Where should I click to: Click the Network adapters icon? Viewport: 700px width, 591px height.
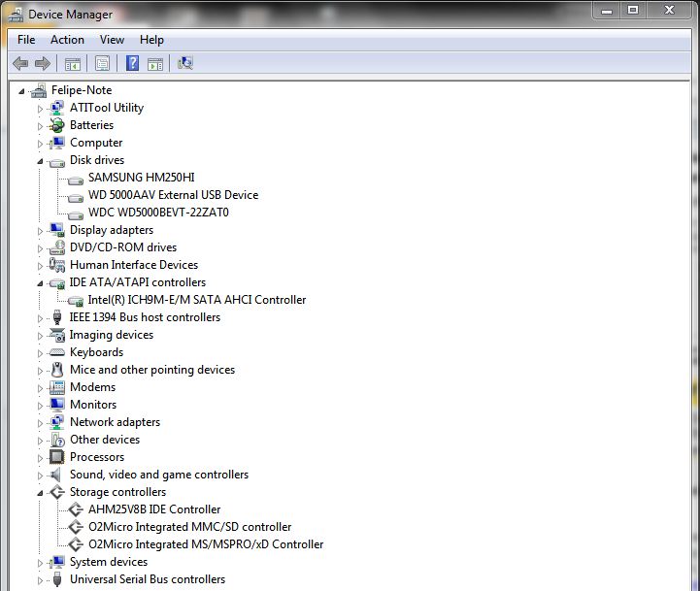click(56, 422)
